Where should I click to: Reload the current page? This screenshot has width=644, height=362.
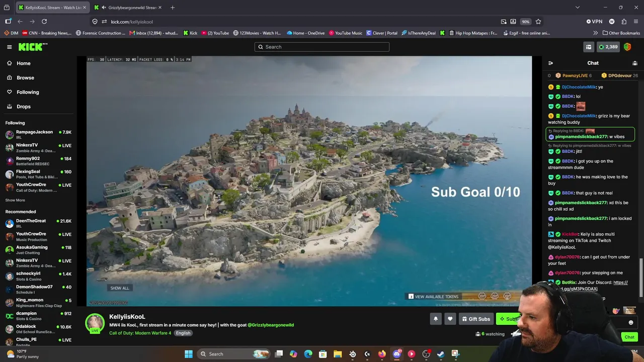(44, 22)
